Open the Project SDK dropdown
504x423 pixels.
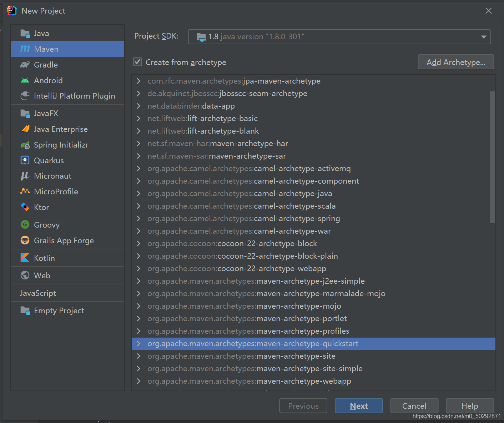[339, 37]
